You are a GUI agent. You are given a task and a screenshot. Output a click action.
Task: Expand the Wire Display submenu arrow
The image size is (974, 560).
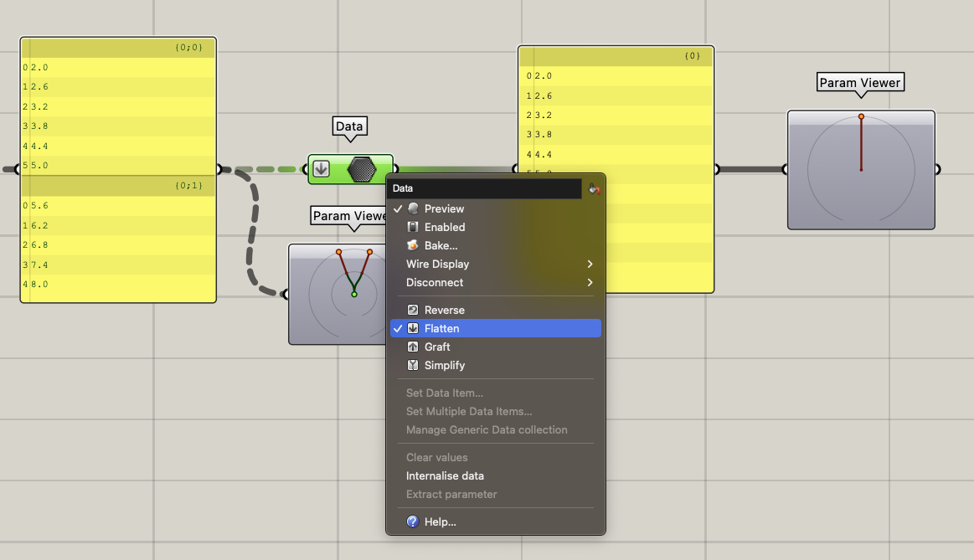pyautogui.click(x=590, y=264)
